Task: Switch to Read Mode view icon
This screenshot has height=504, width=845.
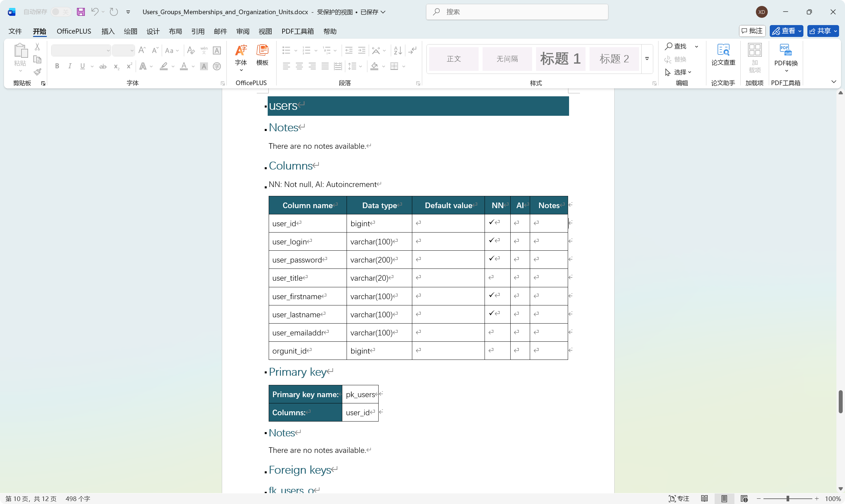Action: [x=704, y=499]
